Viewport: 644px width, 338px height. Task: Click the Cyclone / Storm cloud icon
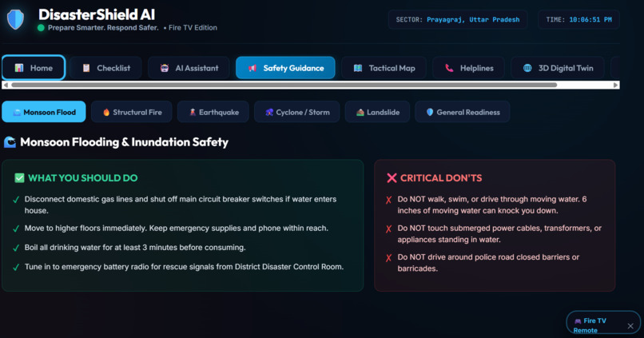pyautogui.click(x=269, y=112)
